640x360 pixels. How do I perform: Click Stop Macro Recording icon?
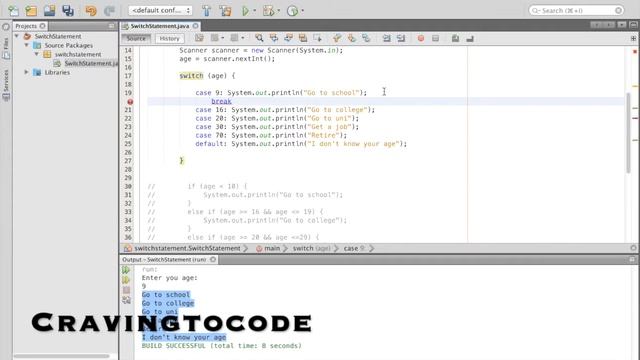pyautogui.click(x=436, y=38)
